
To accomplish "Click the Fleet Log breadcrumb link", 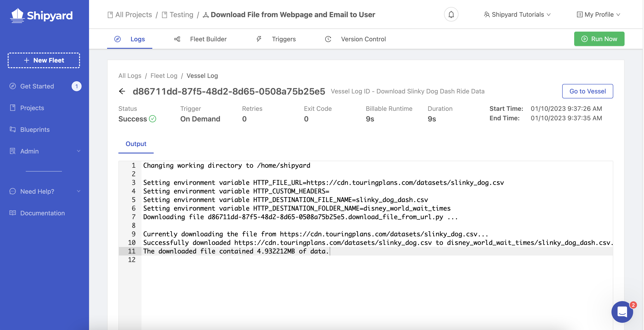I will pos(163,75).
